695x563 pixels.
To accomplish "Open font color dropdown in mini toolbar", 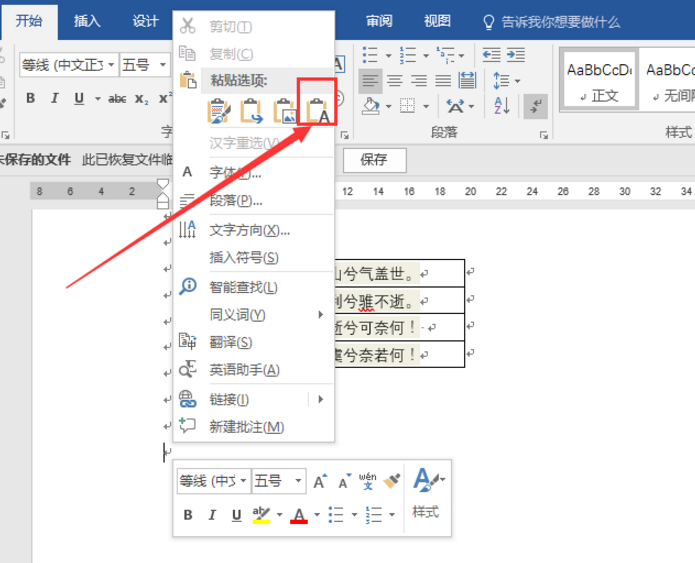I will (x=317, y=515).
